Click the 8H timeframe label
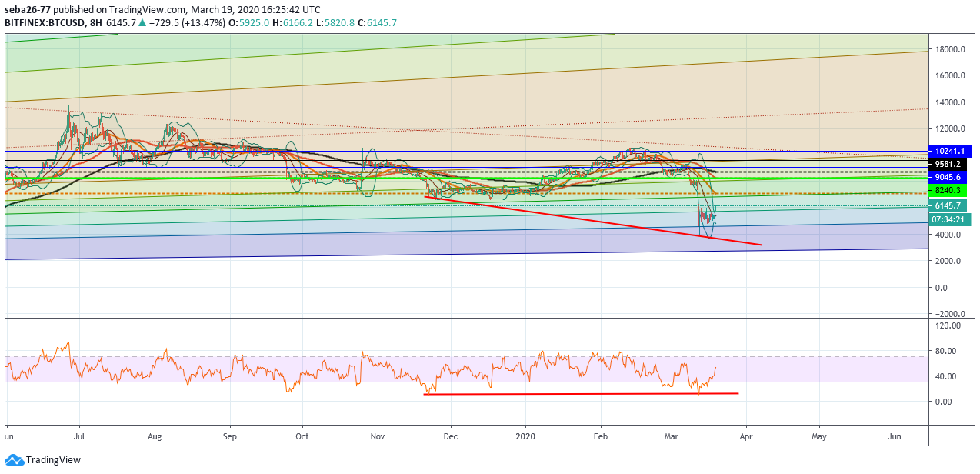Image resolution: width=980 pixels, height=474 pixels. coord(95,23)
